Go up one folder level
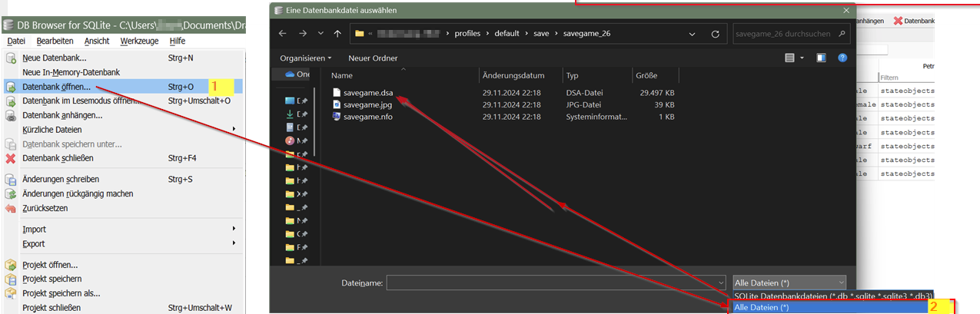 click(x=338, y=34)
